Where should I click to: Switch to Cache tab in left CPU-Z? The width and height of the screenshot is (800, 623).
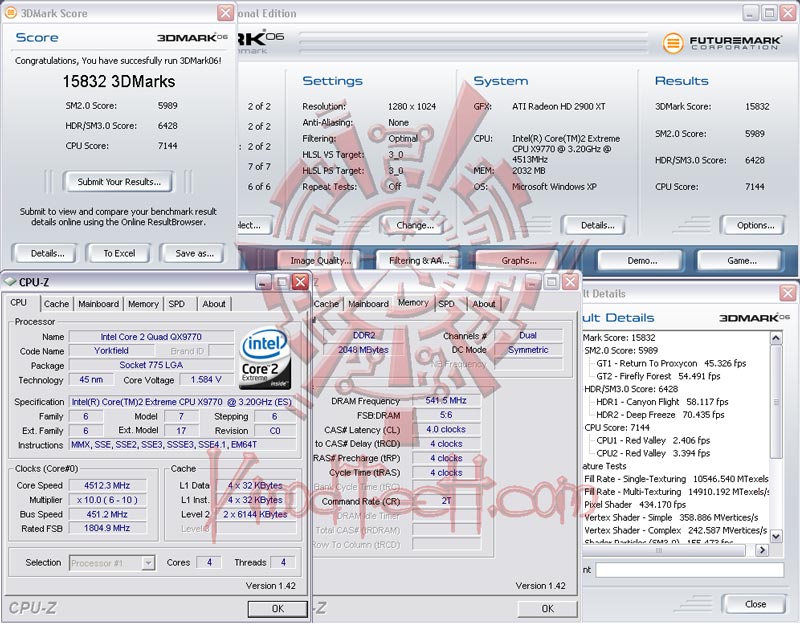56,304
